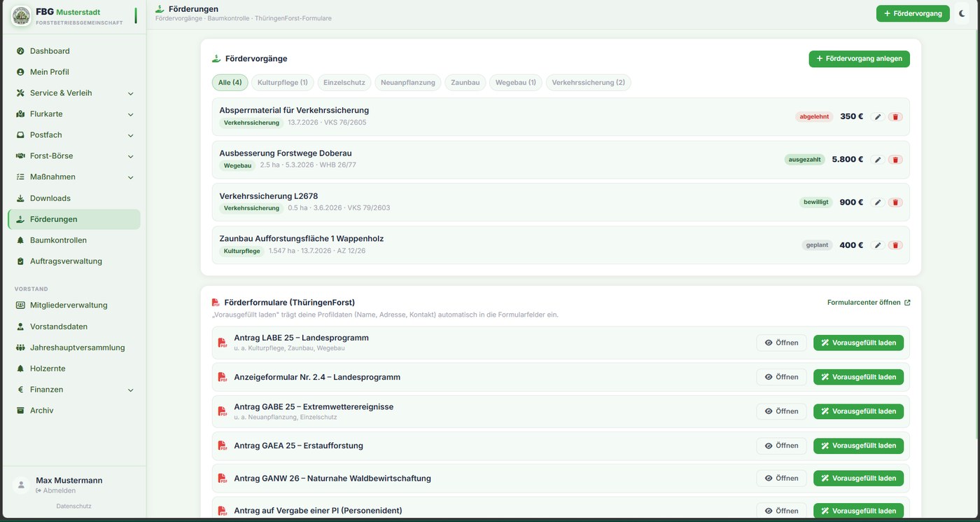Filter by Wegebau (1)

pos(516,83)
